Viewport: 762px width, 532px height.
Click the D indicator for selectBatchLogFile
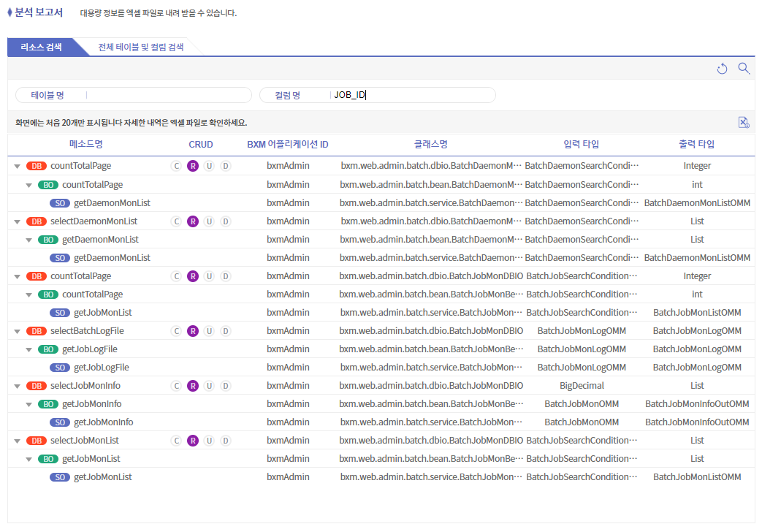click(x=226, y=331)
